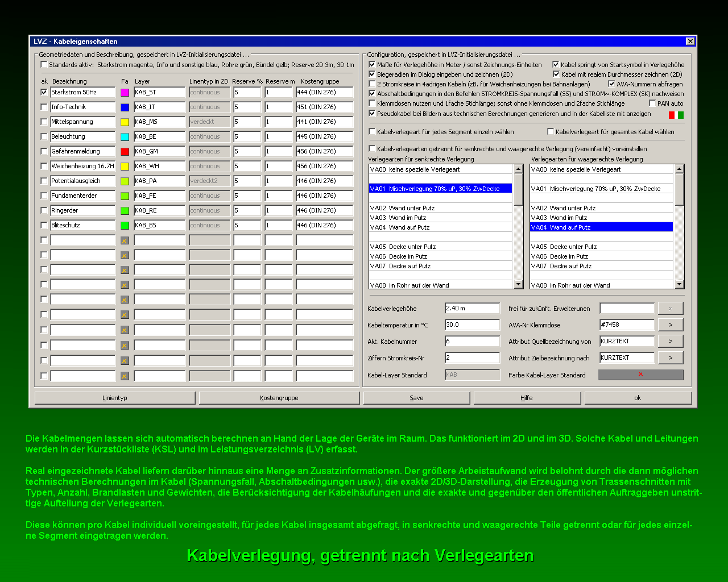Click the verdeckt2 Linientyp field for Potentialausgleich

(210, 181)
